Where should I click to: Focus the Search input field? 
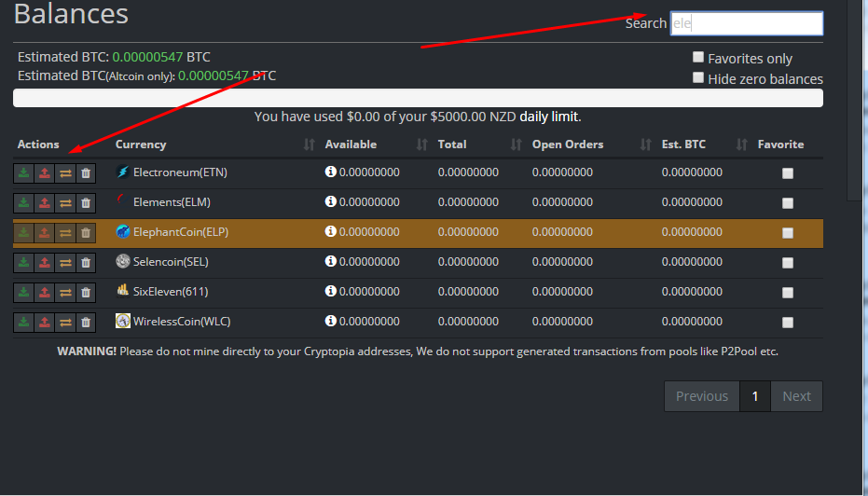pyautogui.click(x=746, y=23)
